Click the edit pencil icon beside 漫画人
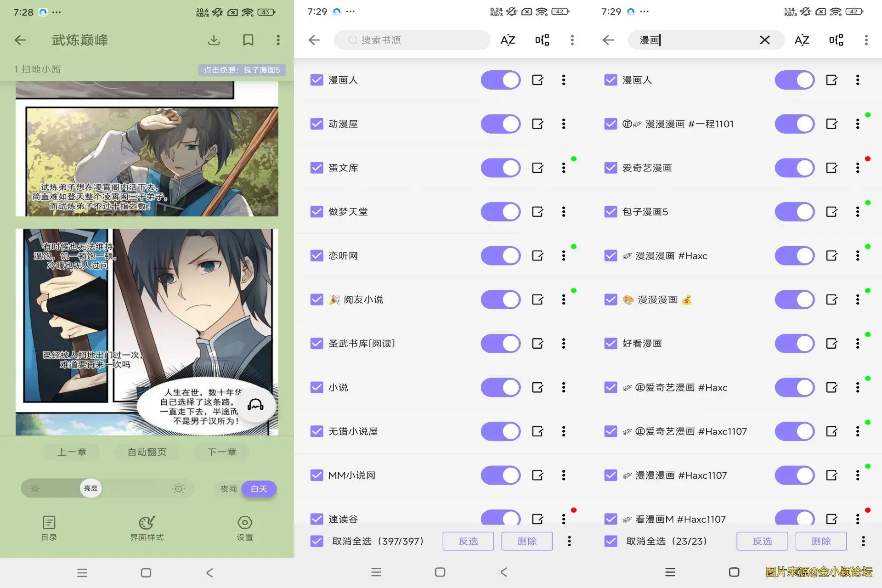Viewport: 882px width, 588px height. tap(537, 79)
